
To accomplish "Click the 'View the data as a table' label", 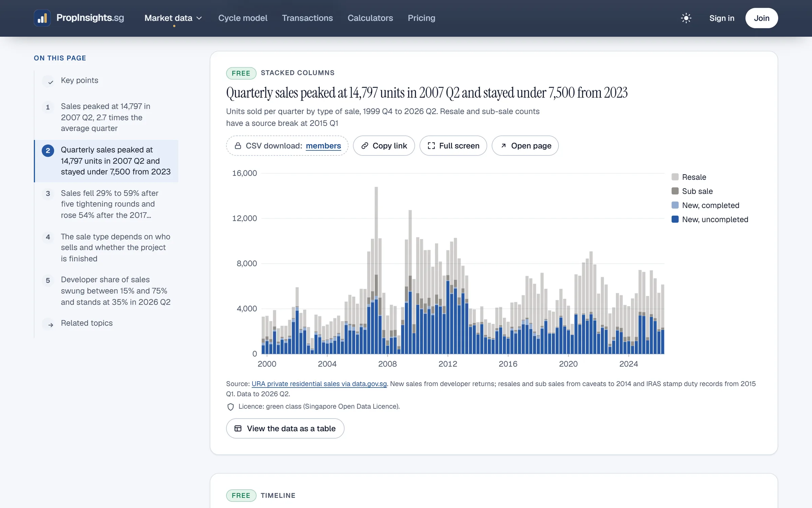I will tap(291, 428).
